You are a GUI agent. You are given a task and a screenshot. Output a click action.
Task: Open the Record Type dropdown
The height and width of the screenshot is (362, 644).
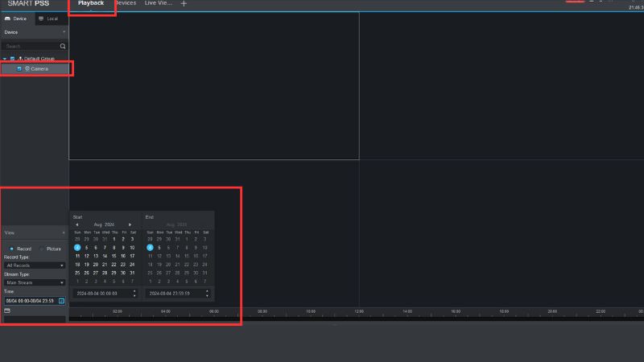[35, 265]
